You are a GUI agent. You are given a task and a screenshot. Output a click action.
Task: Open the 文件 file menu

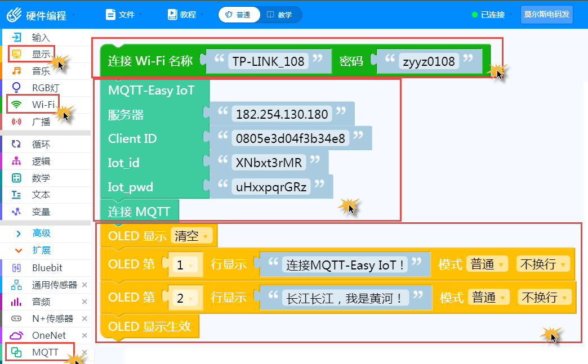[122, 15]
